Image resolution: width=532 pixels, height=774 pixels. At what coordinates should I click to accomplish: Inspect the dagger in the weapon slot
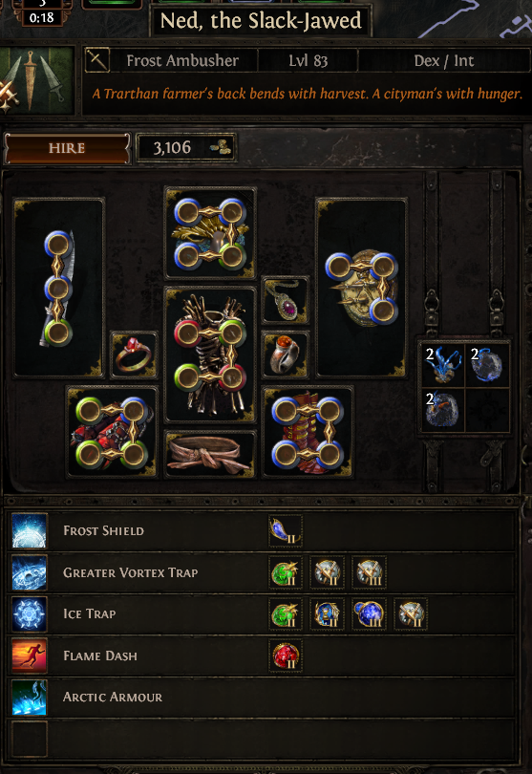point(58,288)
